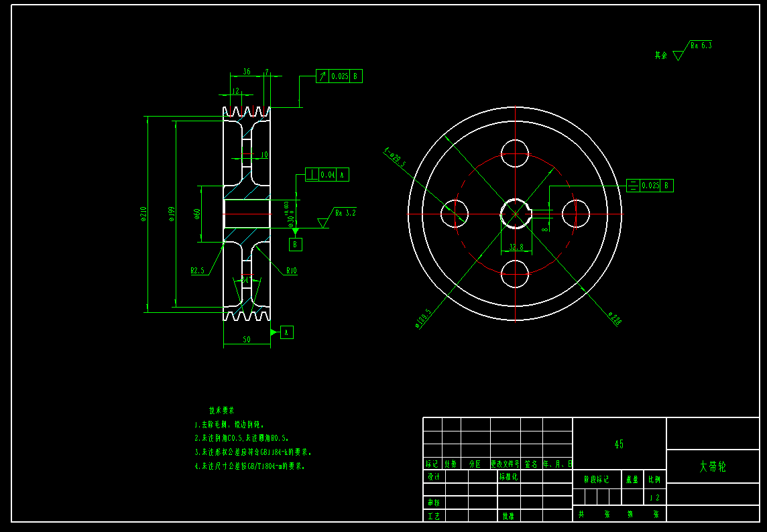Click the part name 大带轮
The height and width of the screenshot is (532, 767).
(x=713, y=466)
